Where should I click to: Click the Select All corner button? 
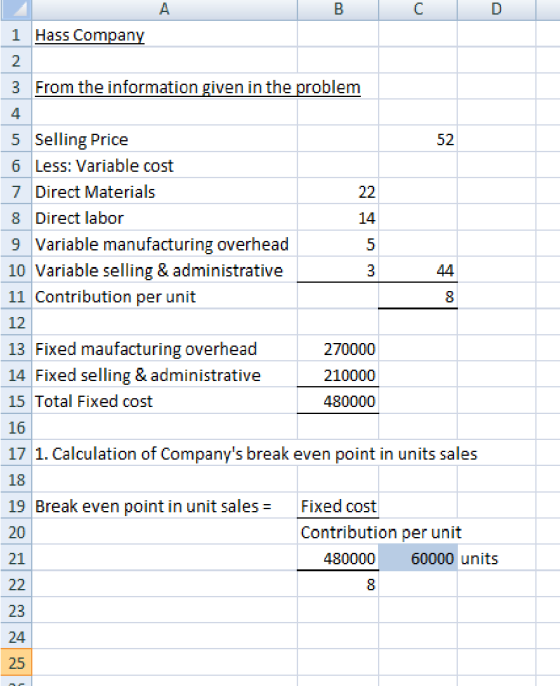[x=16, y=10]
